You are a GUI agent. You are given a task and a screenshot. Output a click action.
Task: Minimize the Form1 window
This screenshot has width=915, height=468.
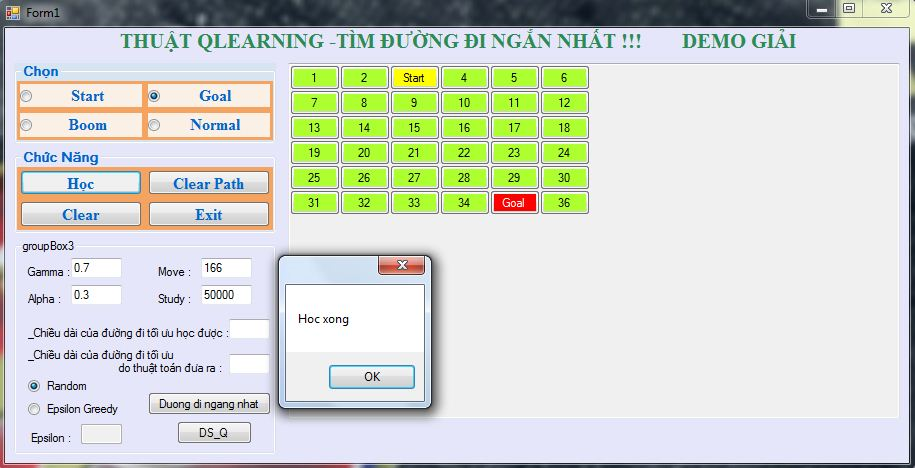823,9
